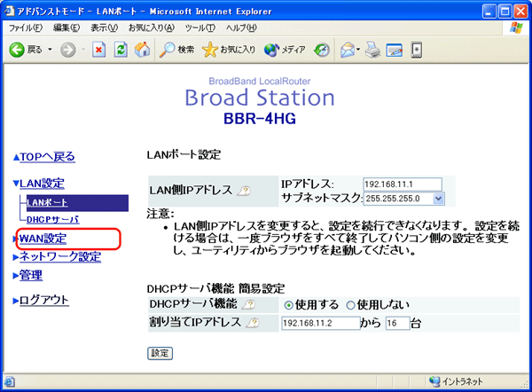
Task: Click the History clock icon
Action: click(x=322, y=50)
